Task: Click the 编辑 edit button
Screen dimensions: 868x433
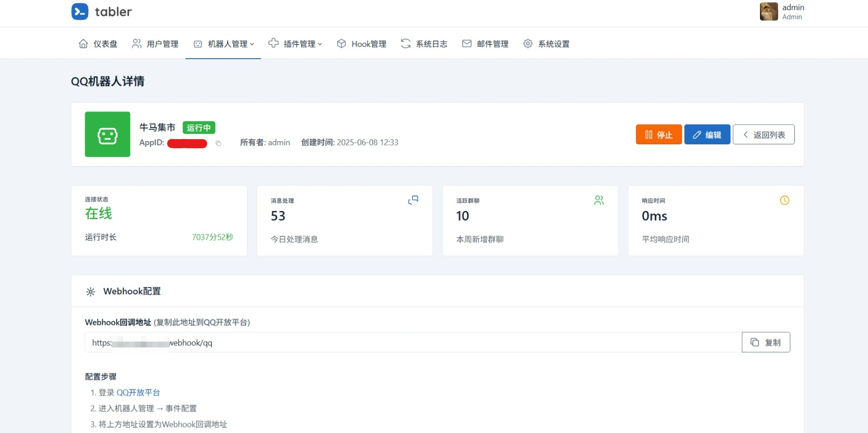Action: coord(707,134)
